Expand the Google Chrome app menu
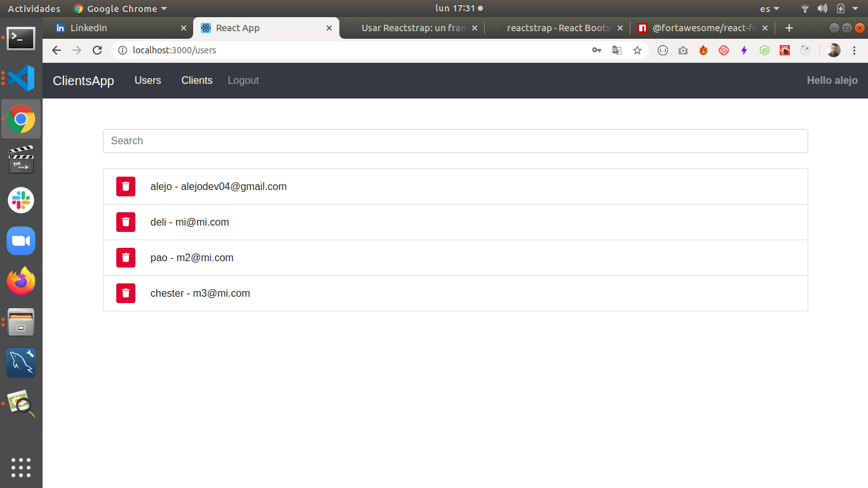The image size is (868, 488). point(121,9)
